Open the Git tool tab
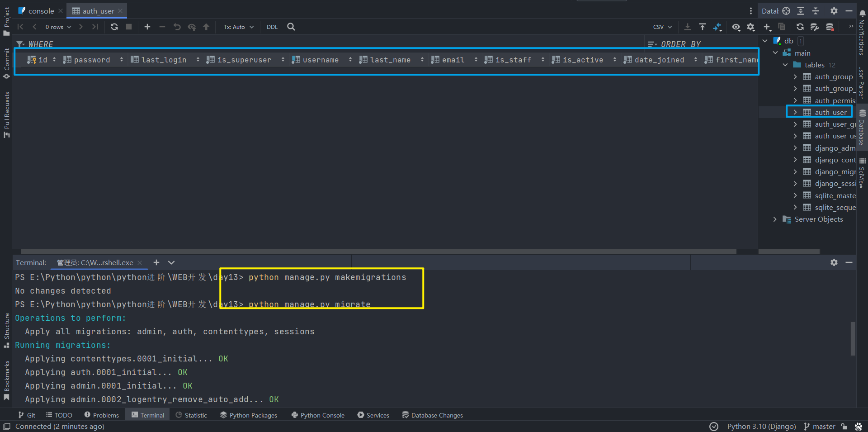868x432 pixels. pos(27,415)
